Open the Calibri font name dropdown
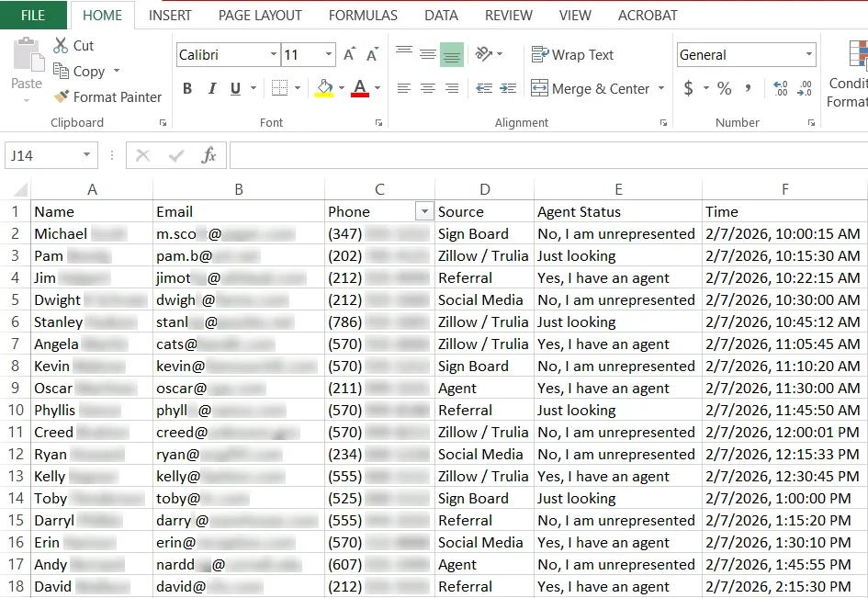This screenshot has height=598, width=868. tap(274, 54)
